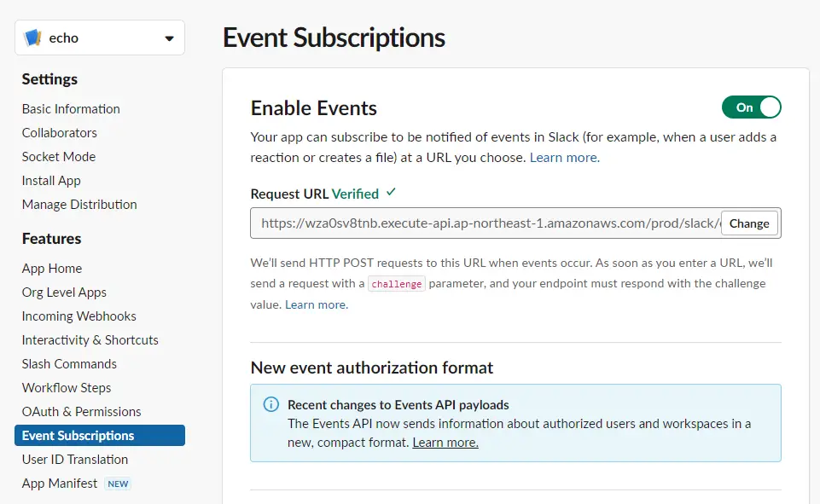Click the info icon in the Events API notice

(270, 404)
